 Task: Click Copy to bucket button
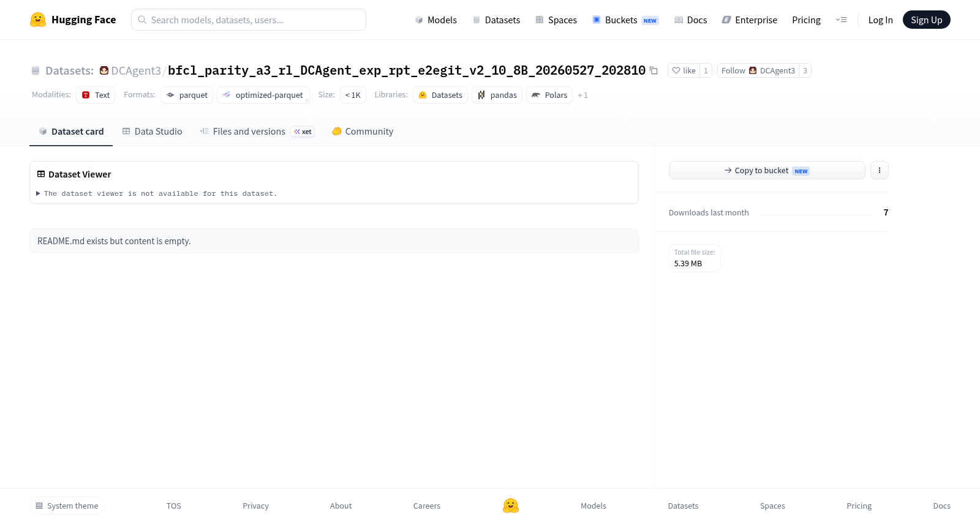pos(767,170)
